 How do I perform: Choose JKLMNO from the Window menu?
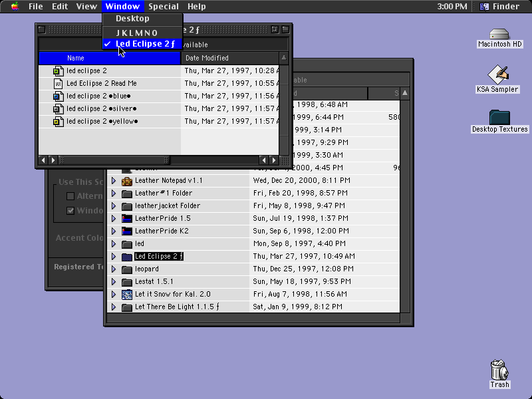142,33
